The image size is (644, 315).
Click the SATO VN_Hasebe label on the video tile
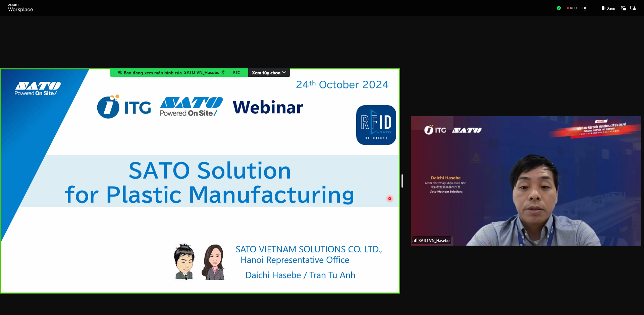tap(434, 240)
